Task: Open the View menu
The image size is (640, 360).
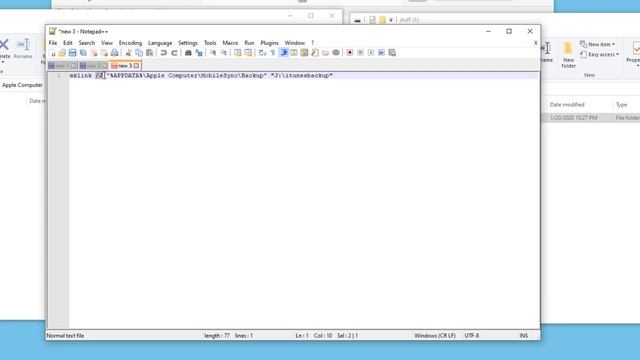Action: tap(107, 43)
